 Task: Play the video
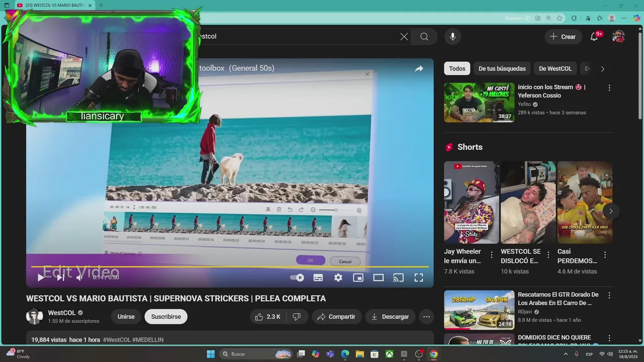[41, 278]
